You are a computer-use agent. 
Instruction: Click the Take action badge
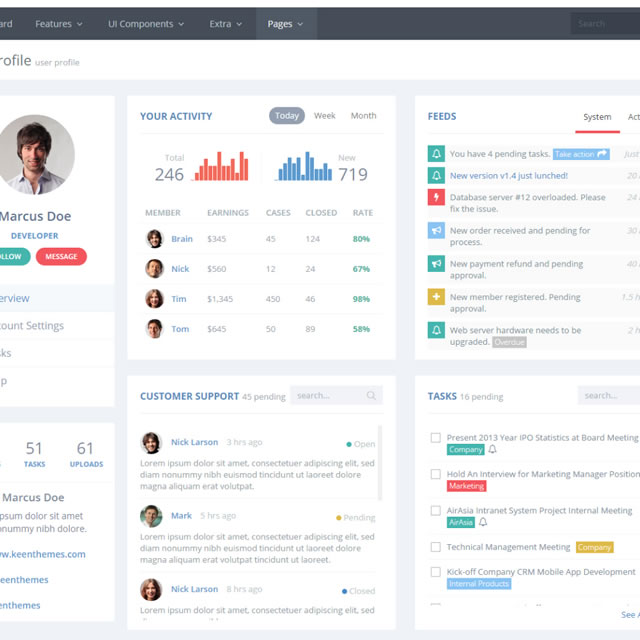point(581,154)
